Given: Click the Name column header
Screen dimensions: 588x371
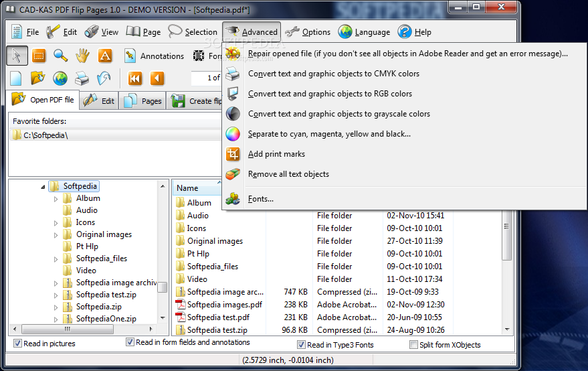Looking at the screenshot, I should 197,188.
